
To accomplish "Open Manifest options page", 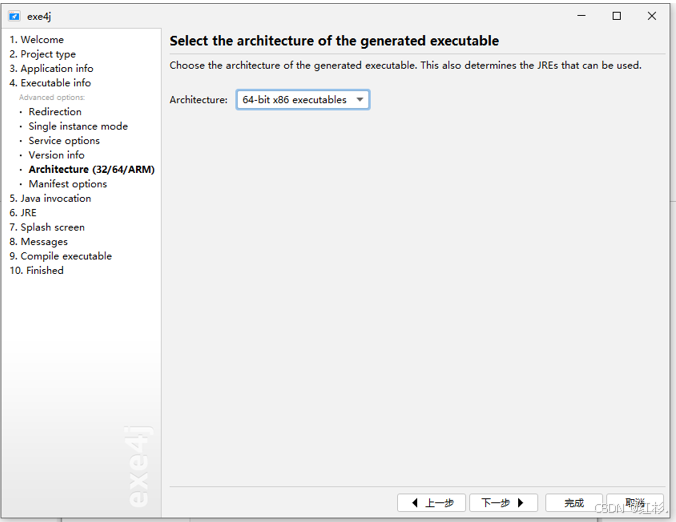I will [68, 184].
